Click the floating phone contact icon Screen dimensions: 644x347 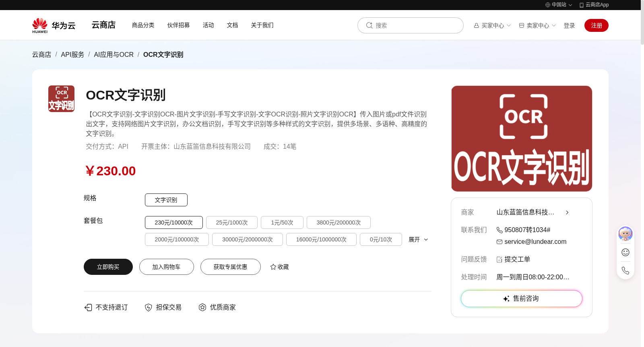coord(625,270)
